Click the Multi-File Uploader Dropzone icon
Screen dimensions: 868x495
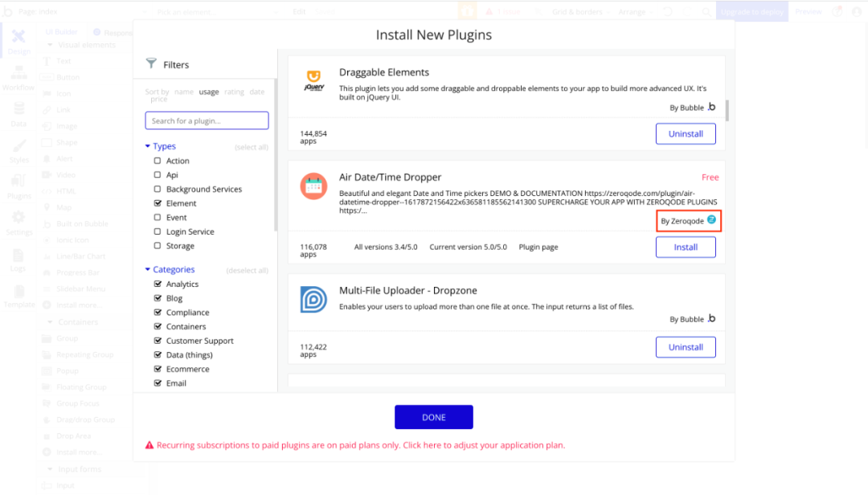[x=313, y=300]
